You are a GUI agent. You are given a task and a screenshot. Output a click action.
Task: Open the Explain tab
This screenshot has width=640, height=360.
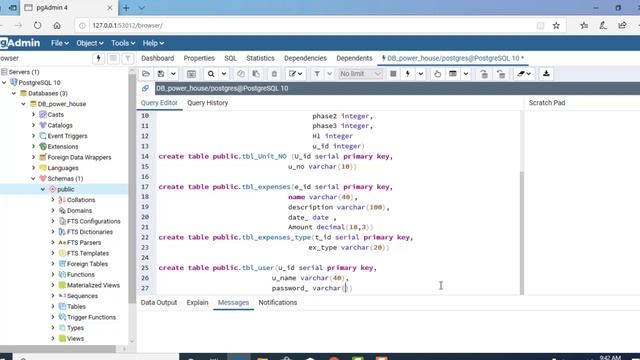coord(198,302)
